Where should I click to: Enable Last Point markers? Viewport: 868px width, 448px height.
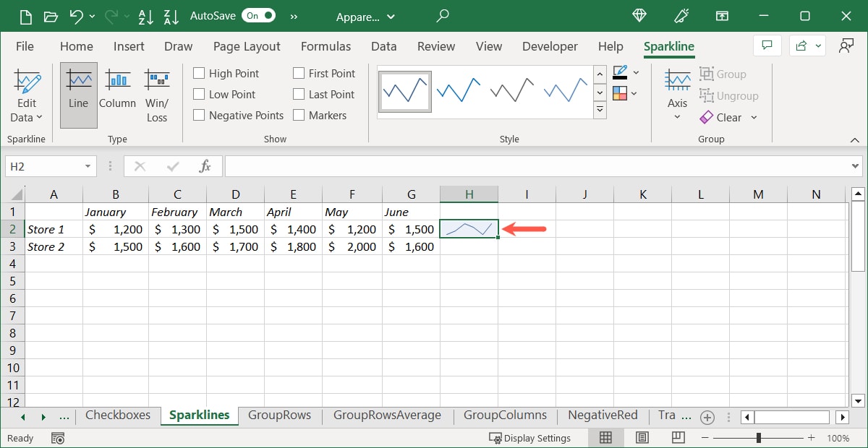coord(297,94)
